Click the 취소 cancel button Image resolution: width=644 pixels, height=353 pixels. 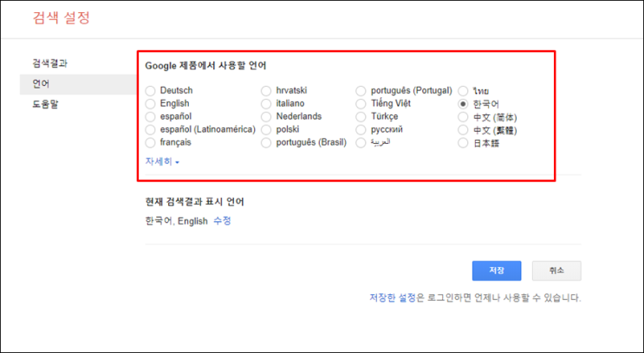pyautogui.click(x=556, y=271)
